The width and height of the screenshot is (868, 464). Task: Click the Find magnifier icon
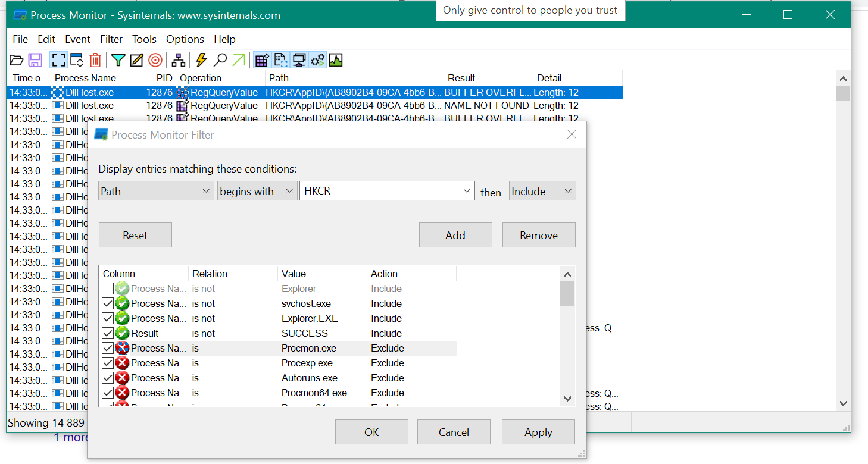pyautogui.click(x=220, y=60)
